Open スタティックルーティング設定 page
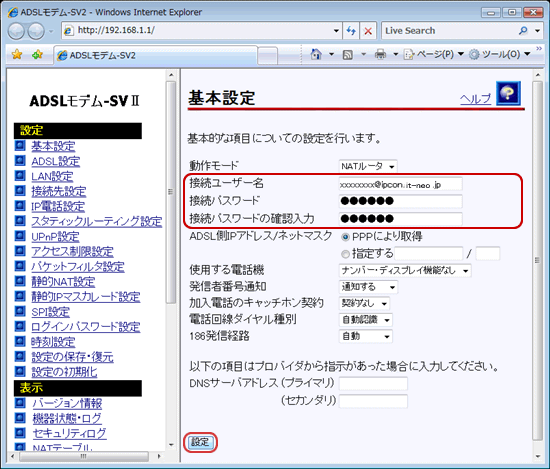The height and width of the screenshot is (469, 550). [x=96, y=221]
